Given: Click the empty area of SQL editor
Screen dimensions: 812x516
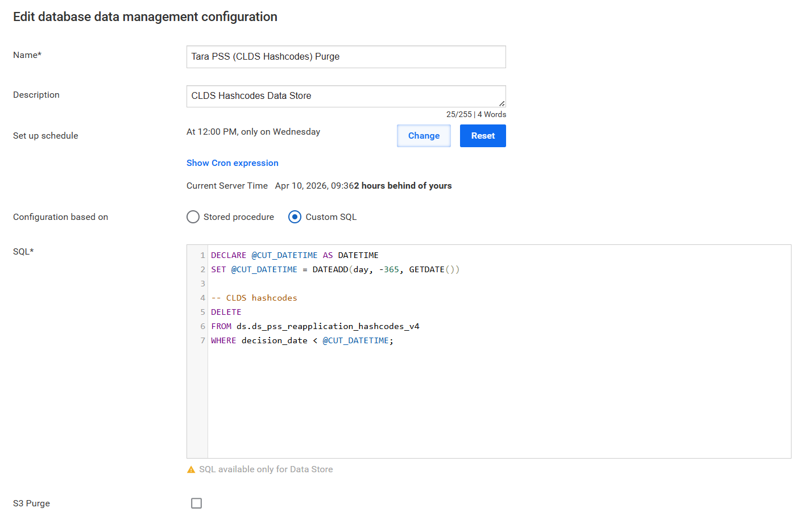Looking at the screenshot, I should click(499, 403).
